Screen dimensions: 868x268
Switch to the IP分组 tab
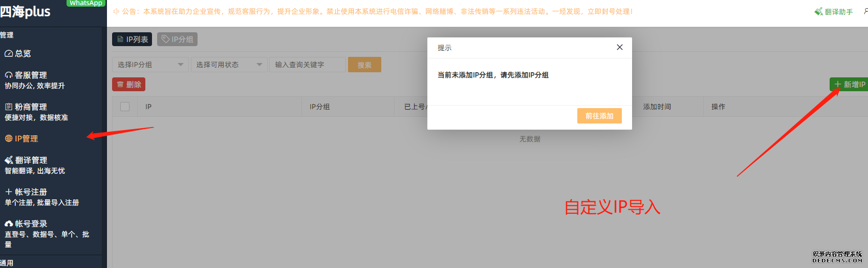pos(177,39)
